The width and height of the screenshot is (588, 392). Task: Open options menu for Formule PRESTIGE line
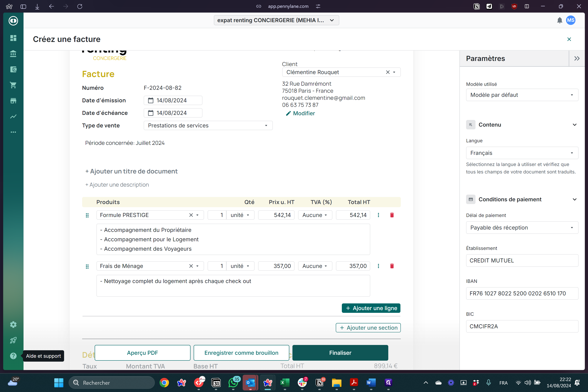pyautogui.click(x=378, y=215)
